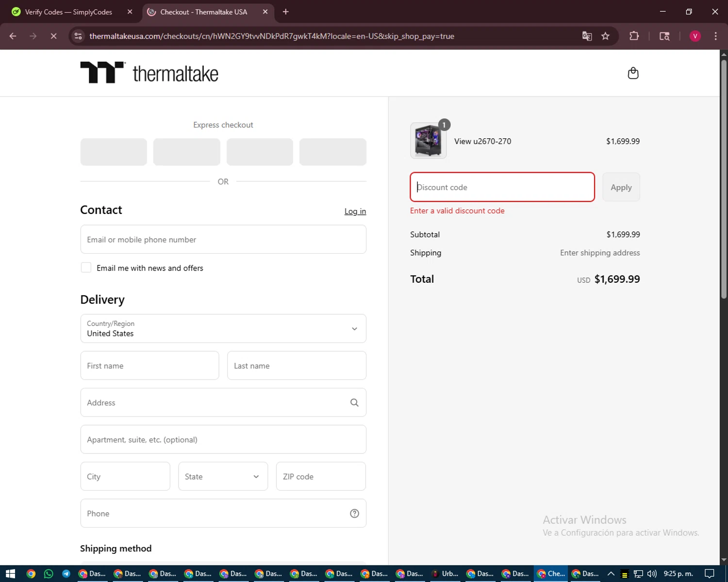
Task: Open the network icon in the system tray
Action: point(638,574)
